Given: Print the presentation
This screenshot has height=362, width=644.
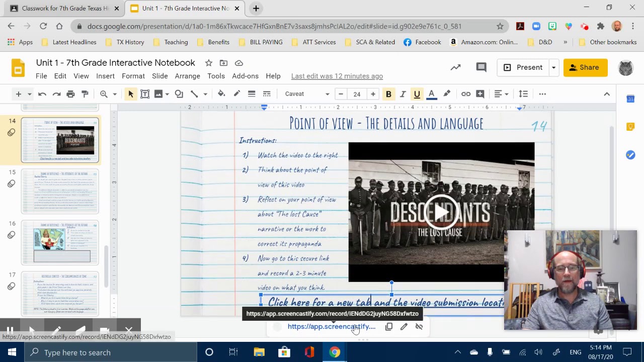Looking at the screenshot, I should click(x=70, y=94).
